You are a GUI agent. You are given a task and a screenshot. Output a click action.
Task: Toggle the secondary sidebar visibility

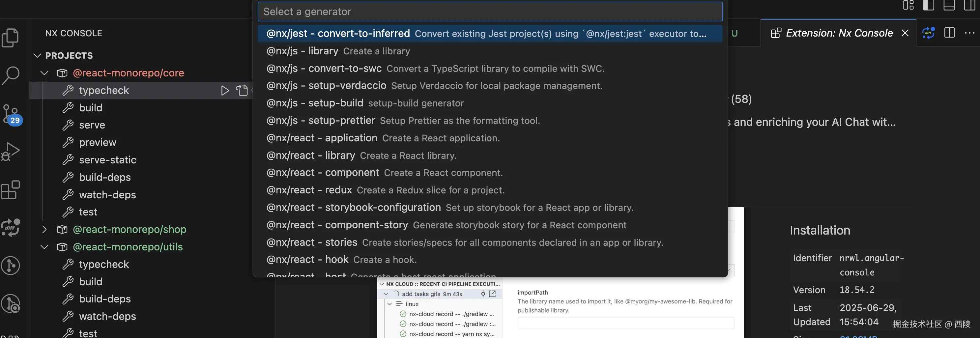pos(969,5)
